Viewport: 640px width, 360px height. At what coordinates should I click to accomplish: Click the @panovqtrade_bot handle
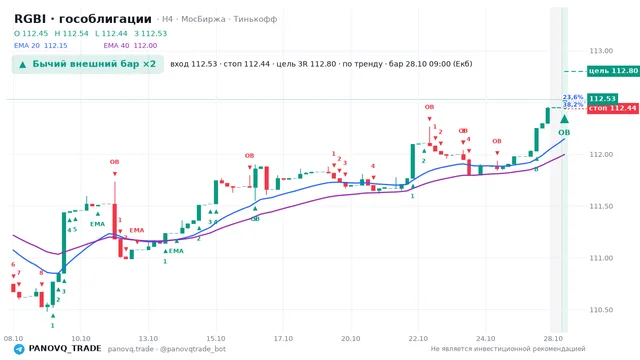[x=193, y=349]
